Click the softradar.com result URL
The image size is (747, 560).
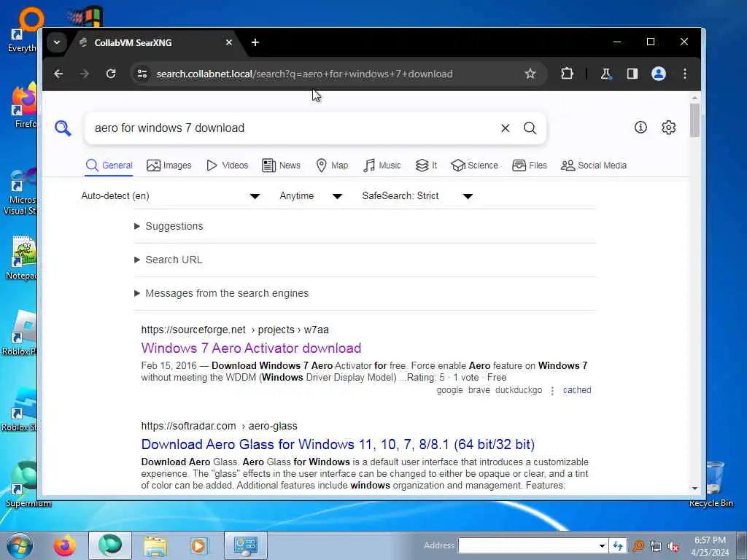(219, 426)
